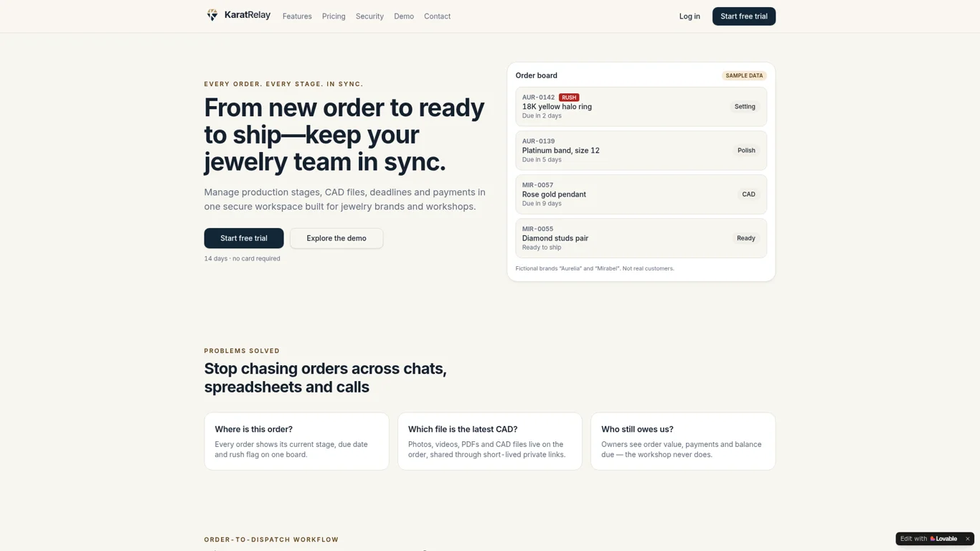Open the Pricing nav item

pyautogui.click(x=334, y=17)
